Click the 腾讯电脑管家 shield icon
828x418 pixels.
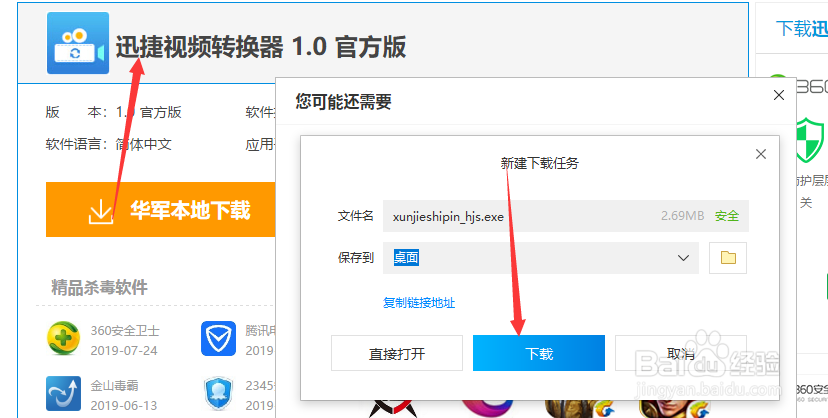[x=218, y=338]
